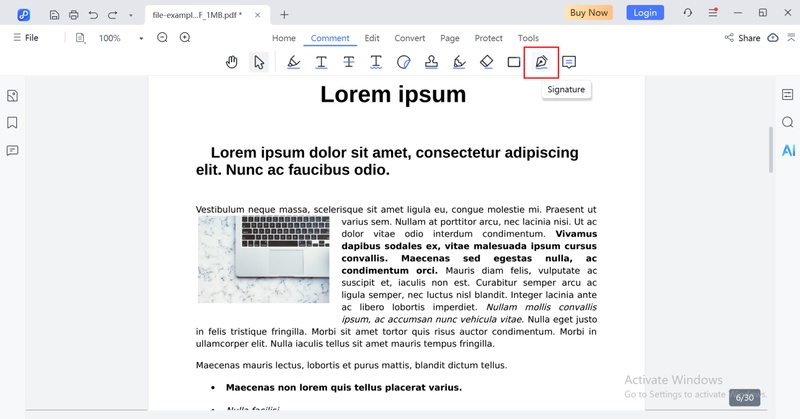
Task: Switch to the Protect tab
Action: pyautogui.click(x=489, y=38)
